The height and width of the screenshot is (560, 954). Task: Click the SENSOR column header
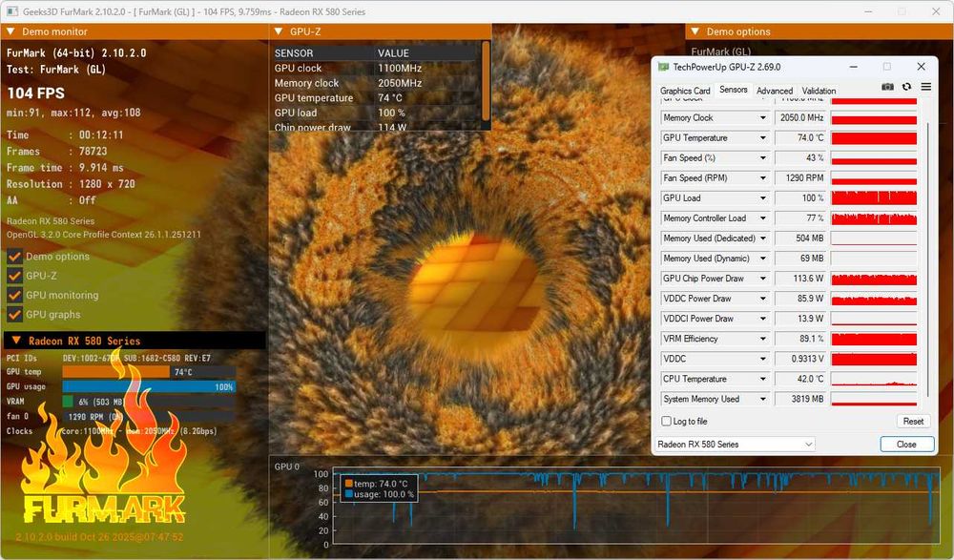[294, 53]
